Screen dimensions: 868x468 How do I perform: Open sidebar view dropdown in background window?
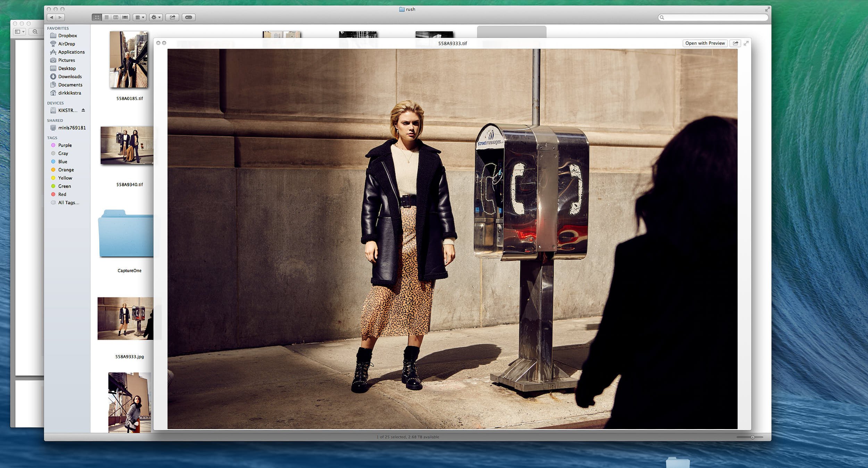(x=20, y=32)
